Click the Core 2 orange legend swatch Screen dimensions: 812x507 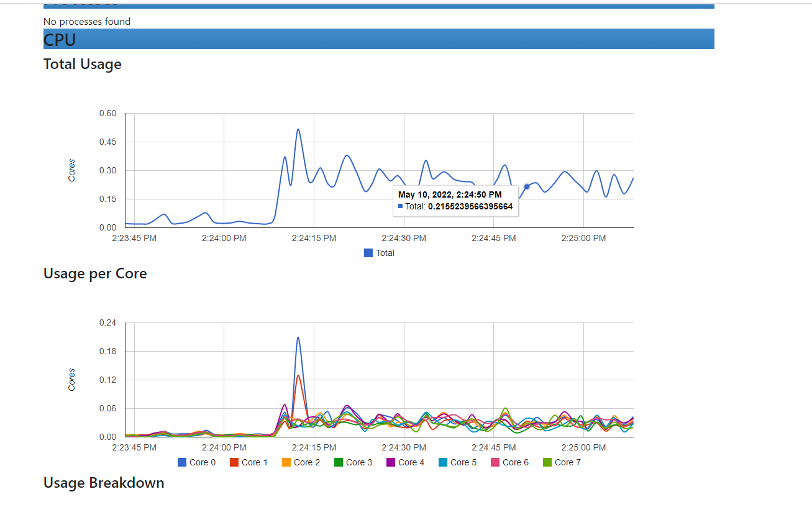point(286,462)
